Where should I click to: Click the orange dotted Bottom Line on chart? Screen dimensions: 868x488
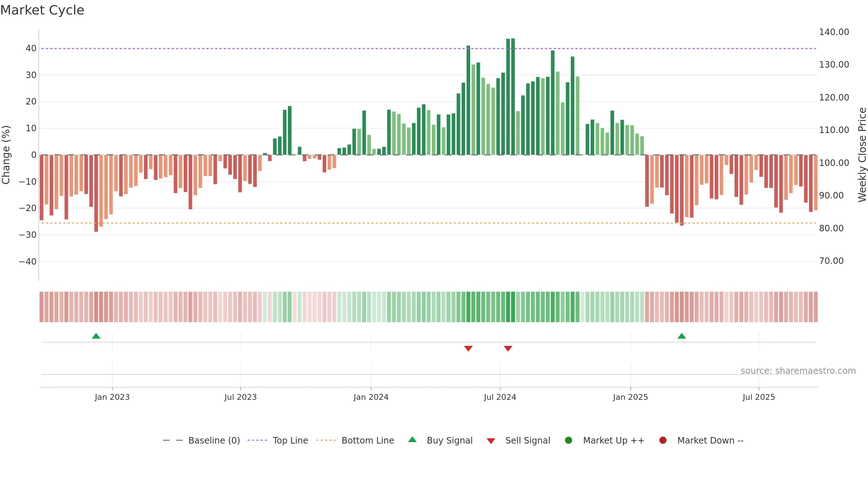point(429,223)
